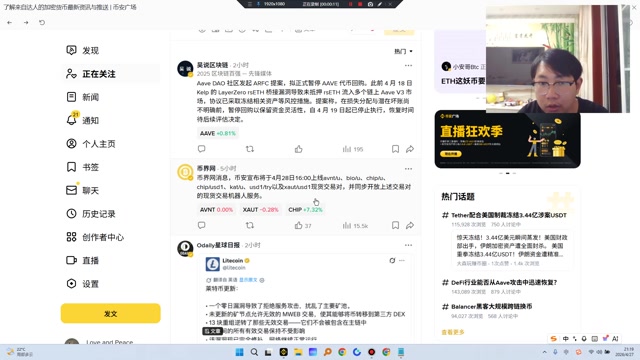The height and width of the screenshot is (360, 640).
Task: Bookmark the 币界网 post
Action: tap(395, 225)
